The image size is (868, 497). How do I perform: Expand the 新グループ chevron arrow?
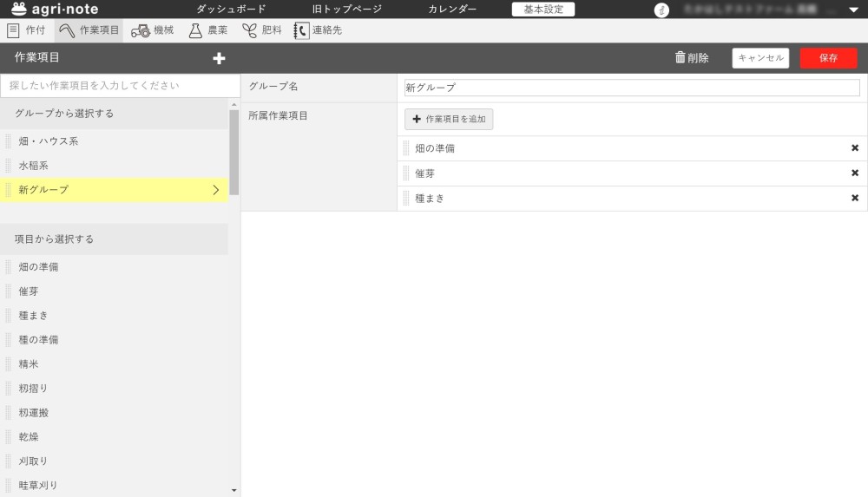215,190
